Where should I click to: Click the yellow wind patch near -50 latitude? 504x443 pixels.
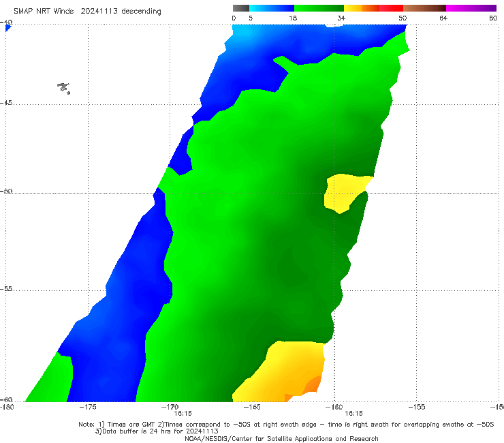coord(344,193)
